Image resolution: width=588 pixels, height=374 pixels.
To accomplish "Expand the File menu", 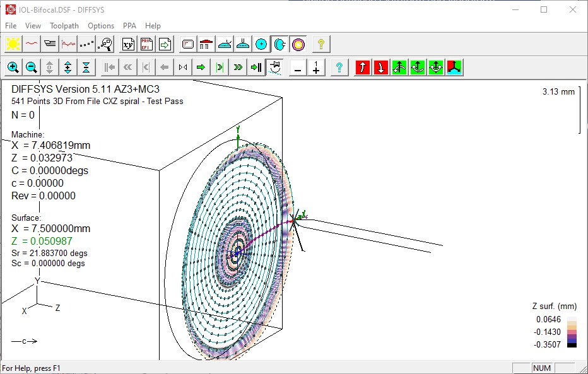I will click(x=10, y=26).
